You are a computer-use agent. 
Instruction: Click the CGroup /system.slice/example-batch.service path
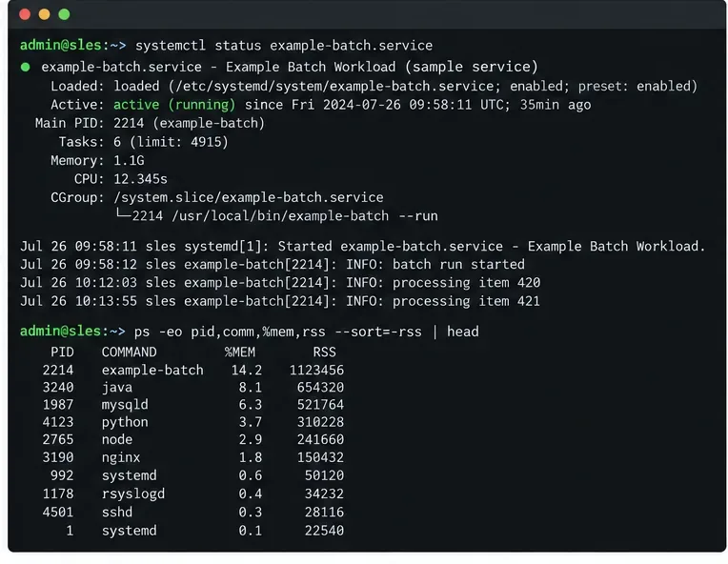click(x=249, y=198)
